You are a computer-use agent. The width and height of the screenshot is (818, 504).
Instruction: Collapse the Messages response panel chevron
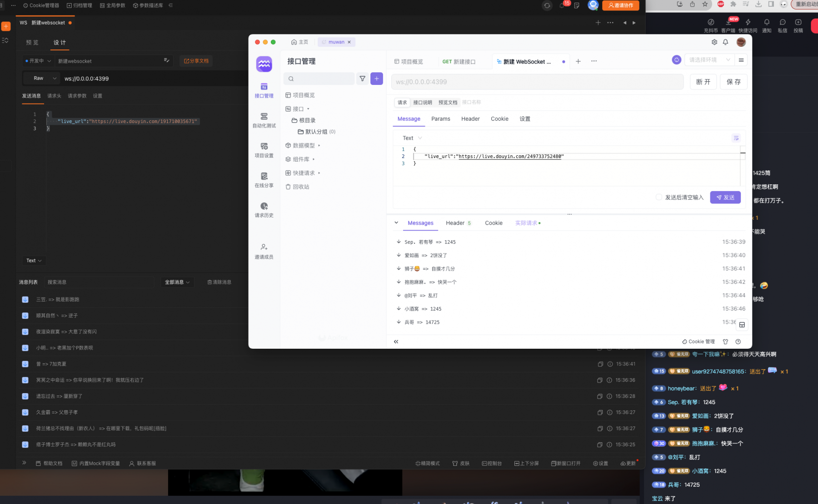click(x=396, y=222)
